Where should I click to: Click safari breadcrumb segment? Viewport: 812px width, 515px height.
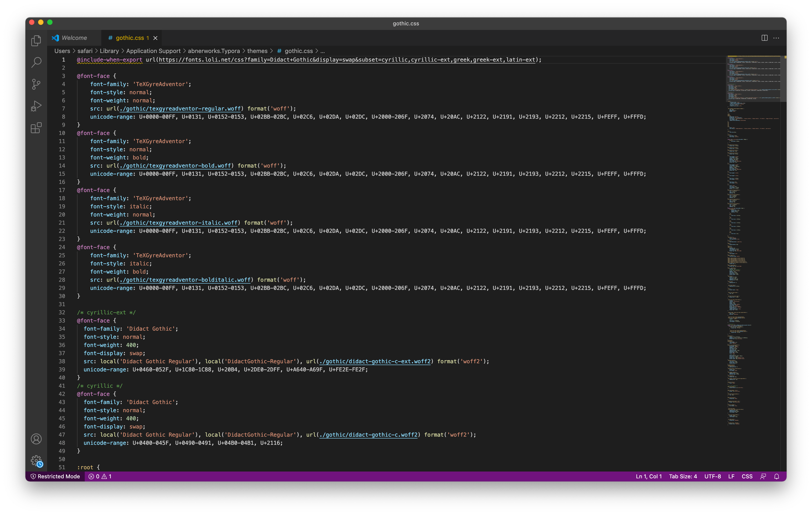pyautogui.click(x=85, y=51)
